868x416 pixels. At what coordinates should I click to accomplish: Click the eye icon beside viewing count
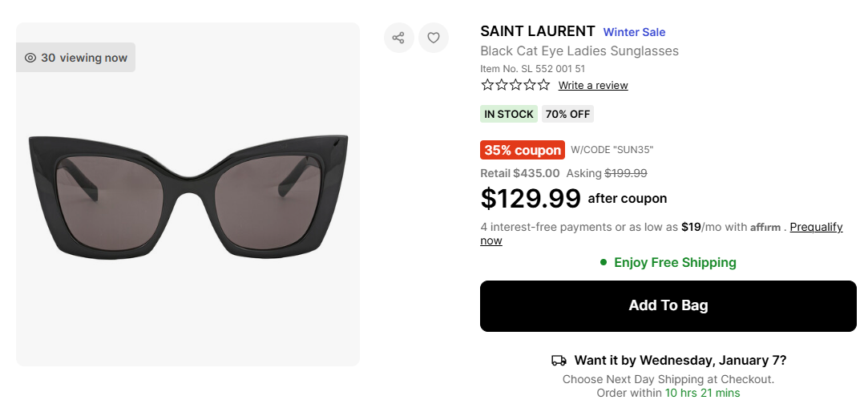tap(30, 58)
